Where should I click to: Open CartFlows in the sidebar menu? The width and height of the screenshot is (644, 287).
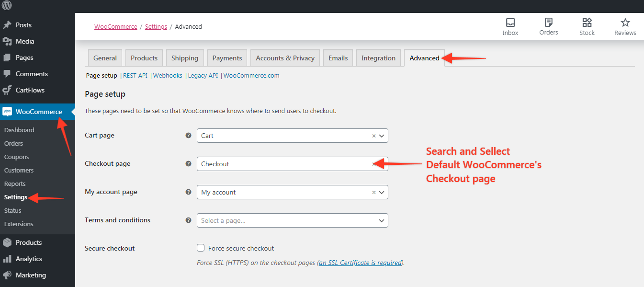(30, 90)
